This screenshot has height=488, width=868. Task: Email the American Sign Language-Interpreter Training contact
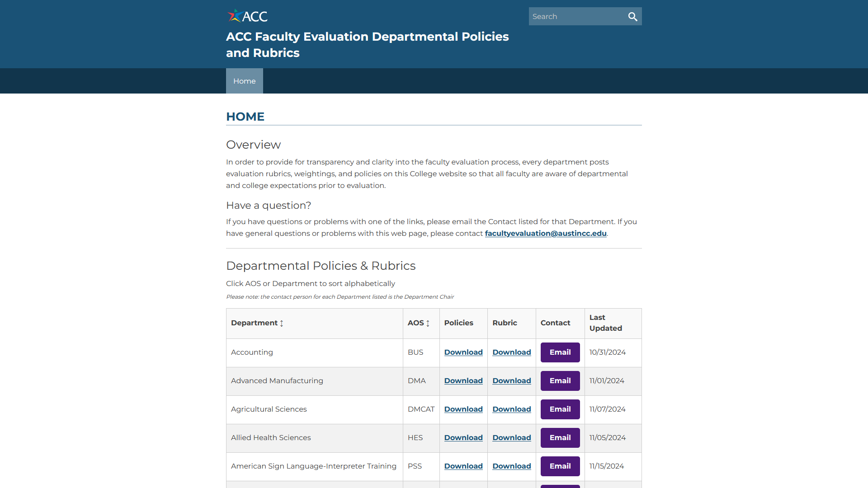coord(560,466)
